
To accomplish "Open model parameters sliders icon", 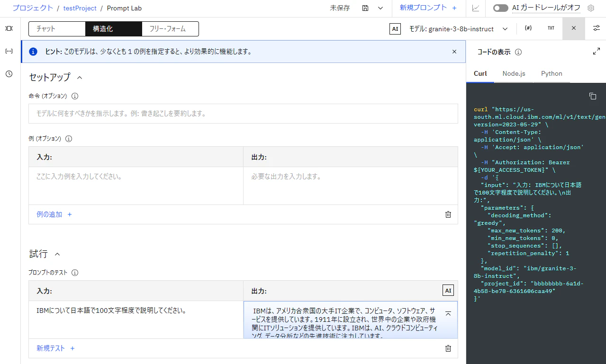I will [x=596, y=28].
